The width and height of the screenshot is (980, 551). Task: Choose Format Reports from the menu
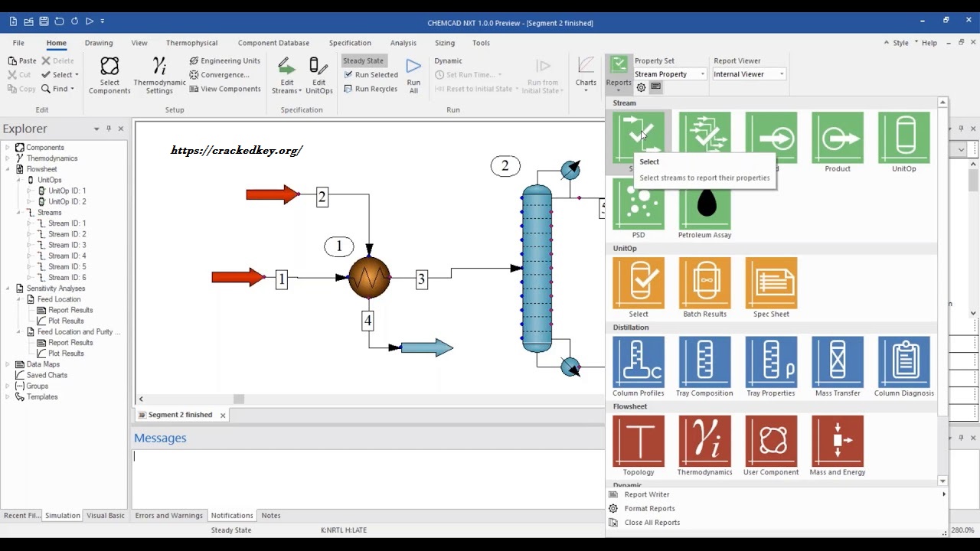(x=649, y=508)
